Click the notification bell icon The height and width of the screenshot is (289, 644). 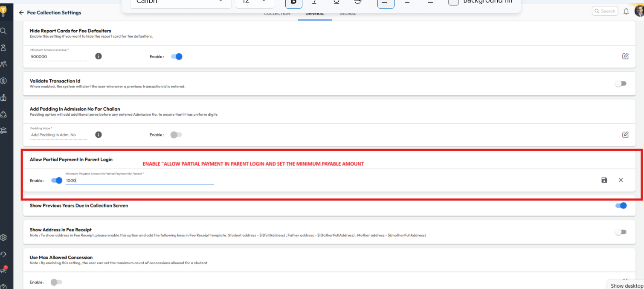pos(626,12)
